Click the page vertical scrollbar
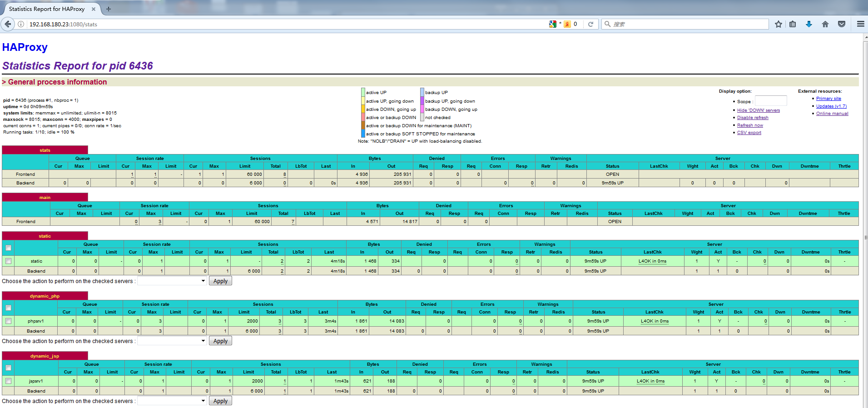 click(x=865, y=221)
